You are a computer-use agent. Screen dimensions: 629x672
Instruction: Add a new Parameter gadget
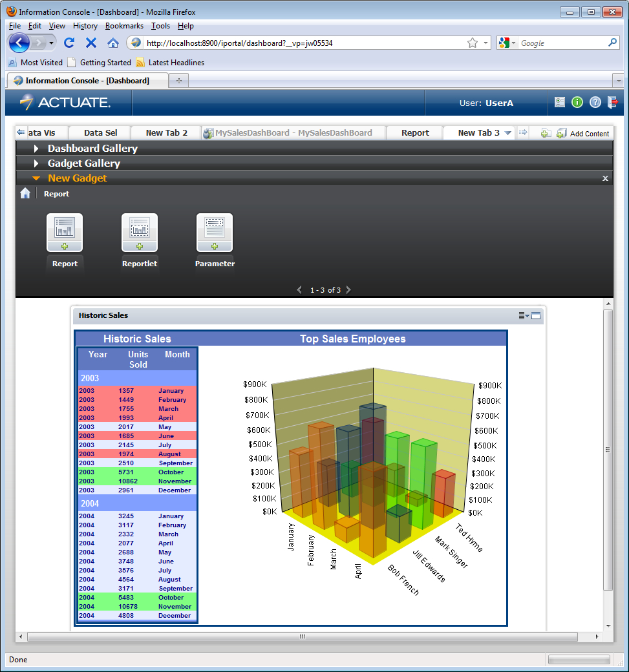215,233
